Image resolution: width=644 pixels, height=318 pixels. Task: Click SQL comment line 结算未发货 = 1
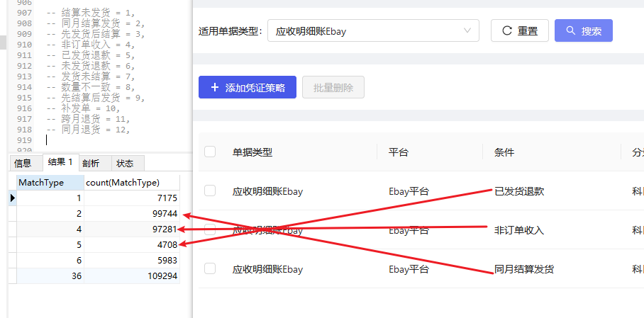91,13
